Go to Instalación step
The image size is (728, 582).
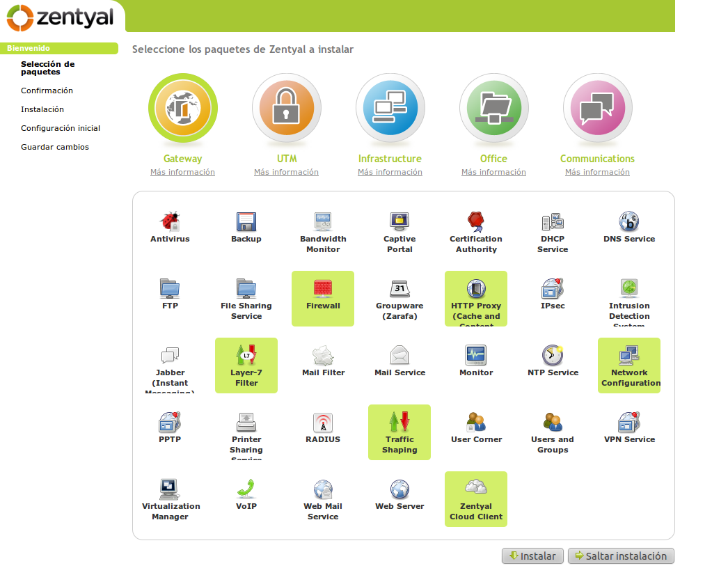click(x=42, y=109)
